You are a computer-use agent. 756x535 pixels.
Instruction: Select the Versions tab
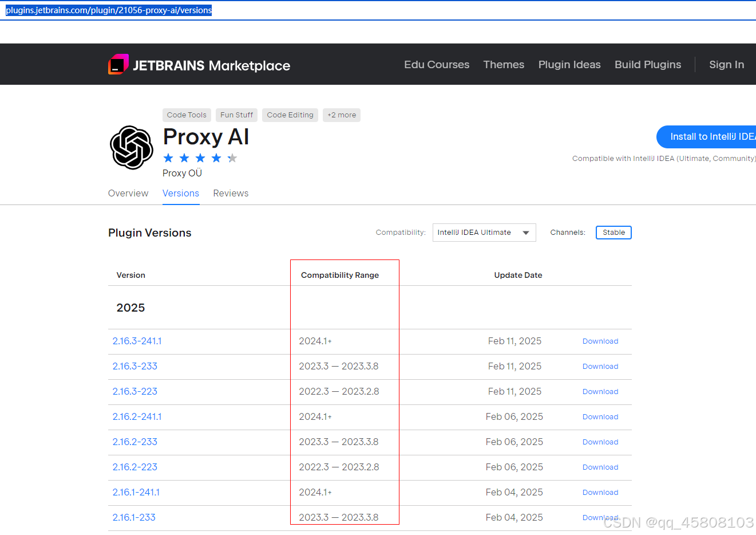tap(181, 194)
